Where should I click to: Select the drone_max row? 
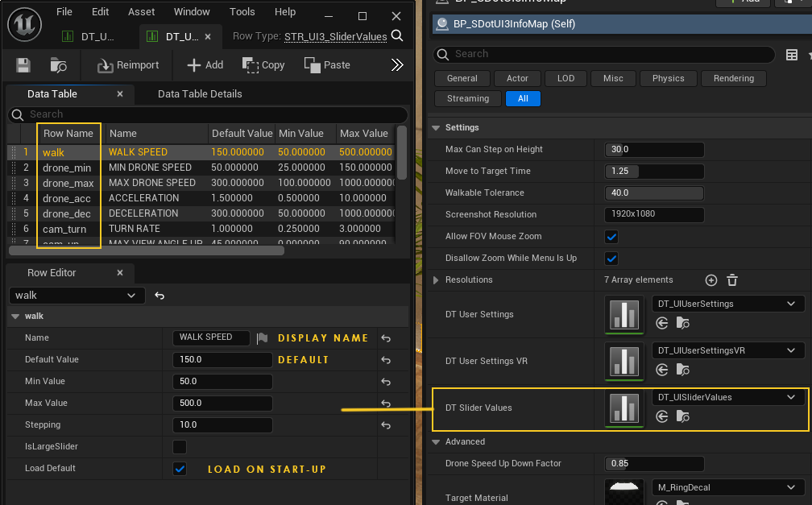[201, 183]
